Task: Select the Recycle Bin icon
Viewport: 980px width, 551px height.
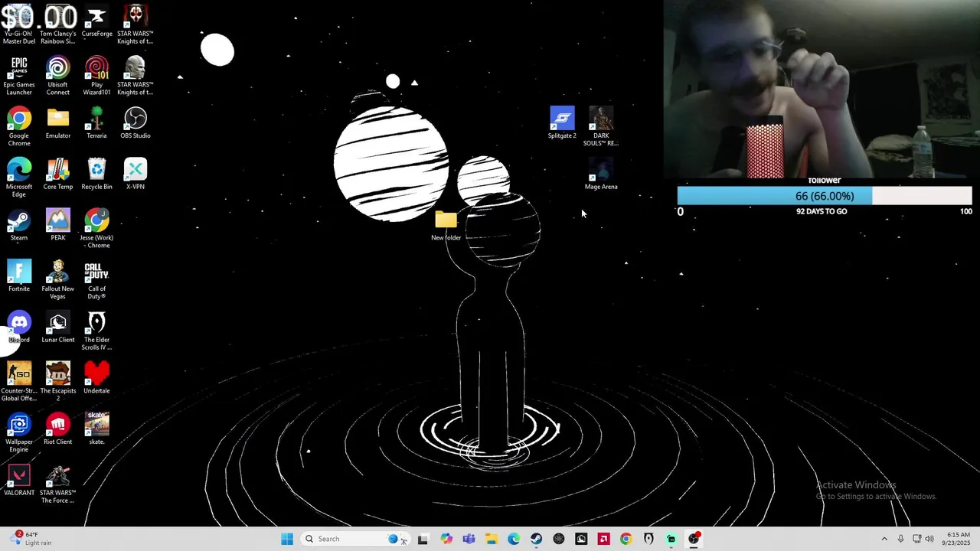Action: click(96, 174)
